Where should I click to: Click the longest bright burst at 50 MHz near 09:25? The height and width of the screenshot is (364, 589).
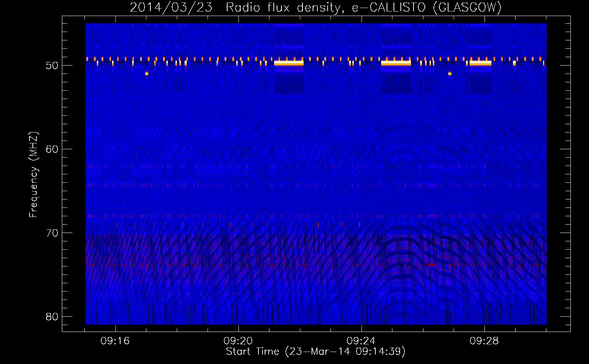pyautogui.click(x=396, y=63)
